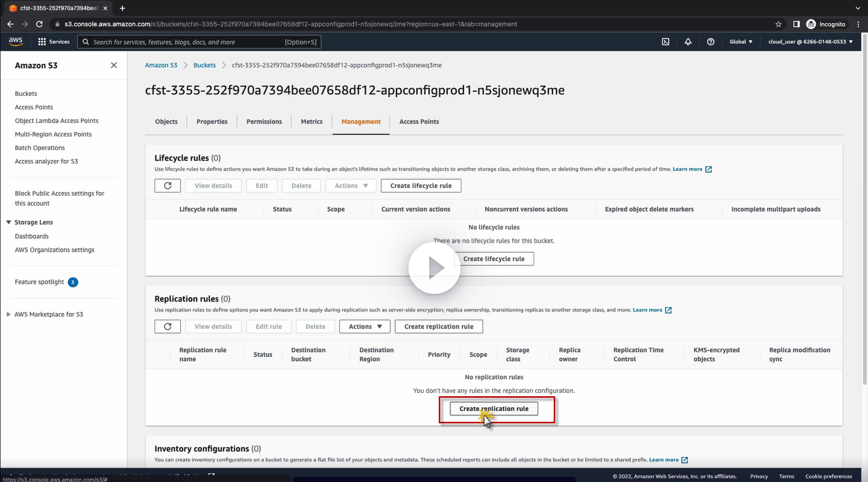Open Object Lambda Access Points
The width and height of the screenshot is (868, 482).
pos(57,121)
